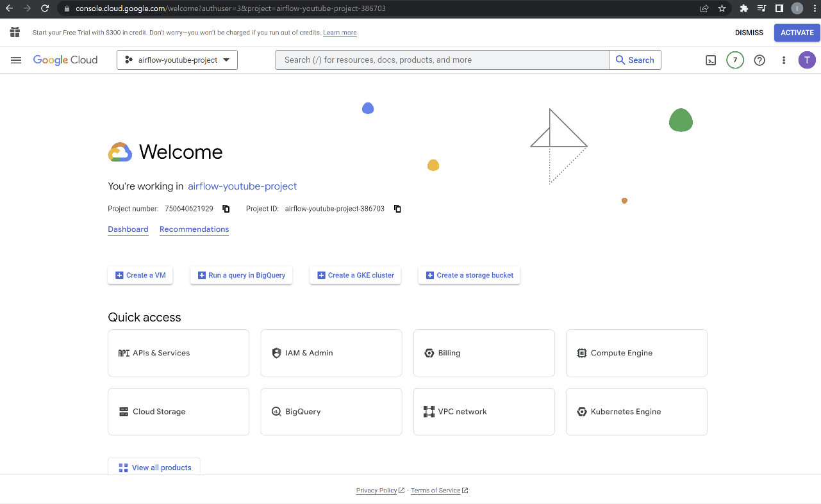Screen dimensions: 821x504
Task: Click Create a GKE cluster button
Action: (355, 275)
